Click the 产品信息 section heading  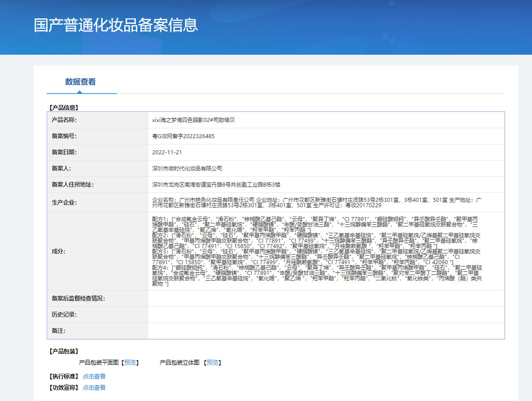click(64, 108)
